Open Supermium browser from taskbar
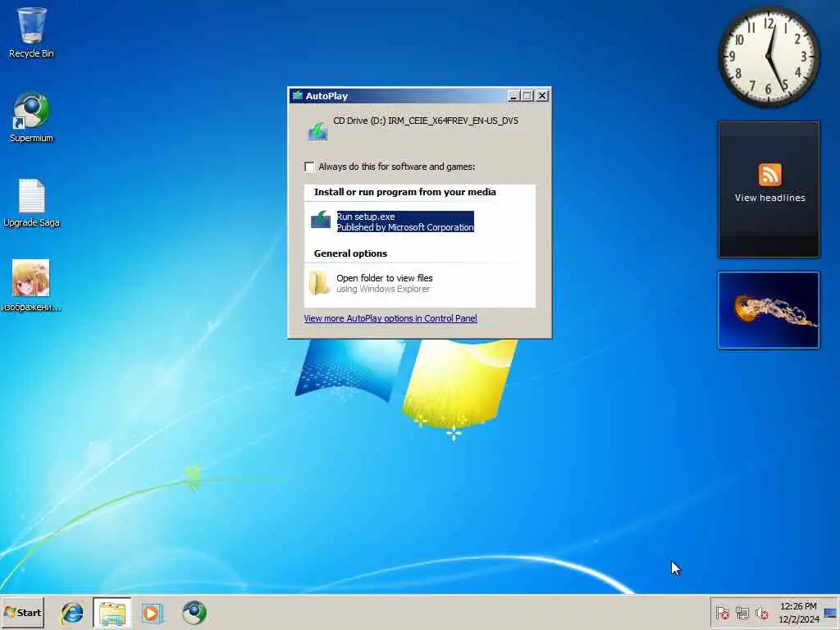The image size is (840, 630). tap(194, 613)
